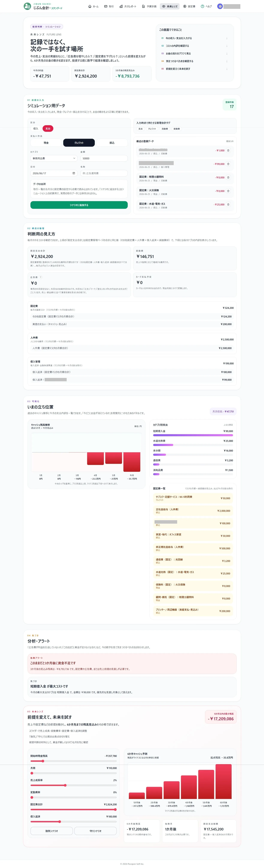Viewport: 264px width, 868px height.
Task: Click シナリオに追加する button
Action: 79,205
